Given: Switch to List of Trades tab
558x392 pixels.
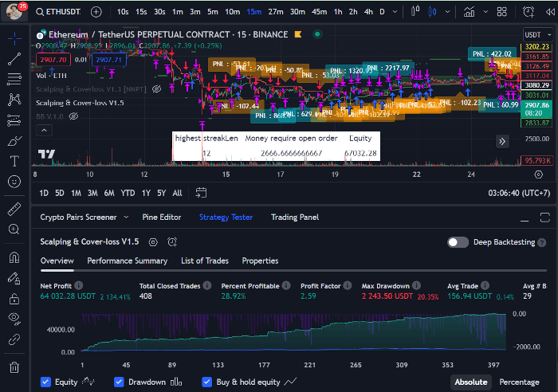Looking at the screenshot, I should tap(205, 261).
